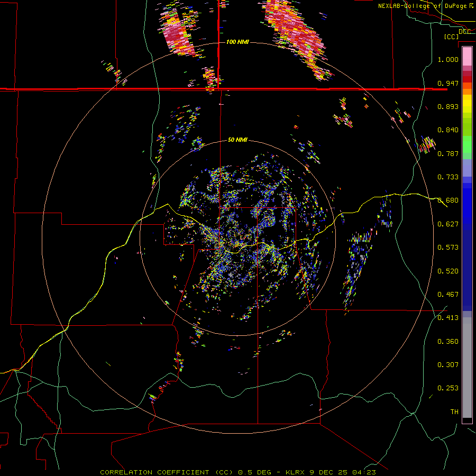
Task: Select the 0.893 scale value
Action: point(448,106)
